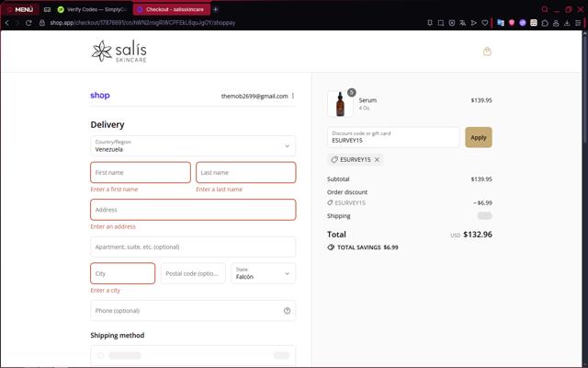Click the City field
Screen dimensions: 588x368
click(122, 273)
